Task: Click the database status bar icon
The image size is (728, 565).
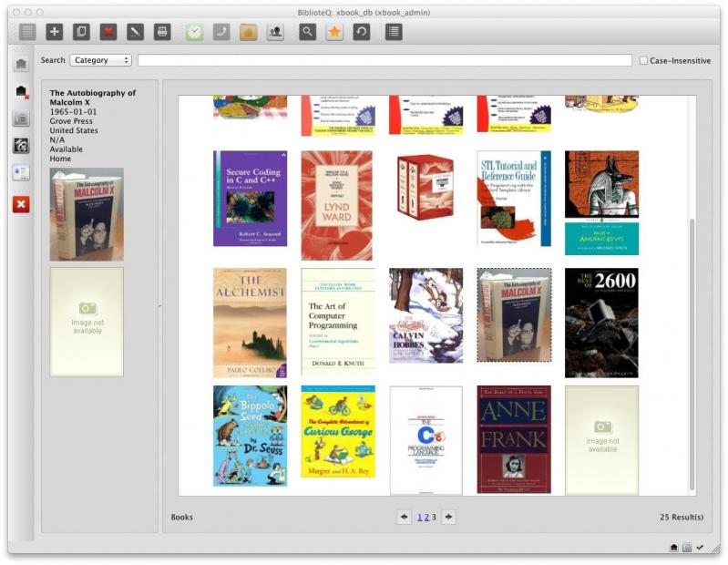Action: [x=687, y=548]
